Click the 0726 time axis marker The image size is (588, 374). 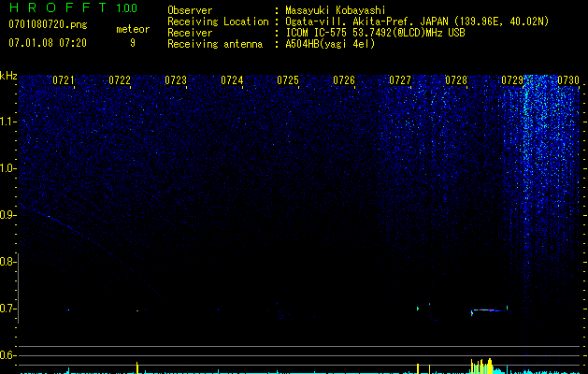click(x=344, y=80)
